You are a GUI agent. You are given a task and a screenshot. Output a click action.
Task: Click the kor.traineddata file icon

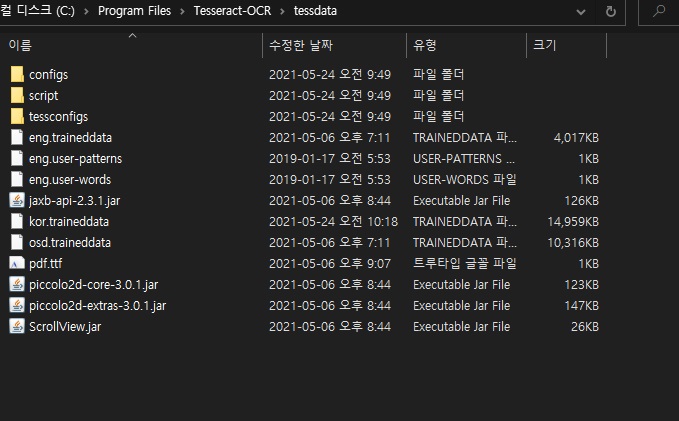pyautogui.click(x=17, y=221)
